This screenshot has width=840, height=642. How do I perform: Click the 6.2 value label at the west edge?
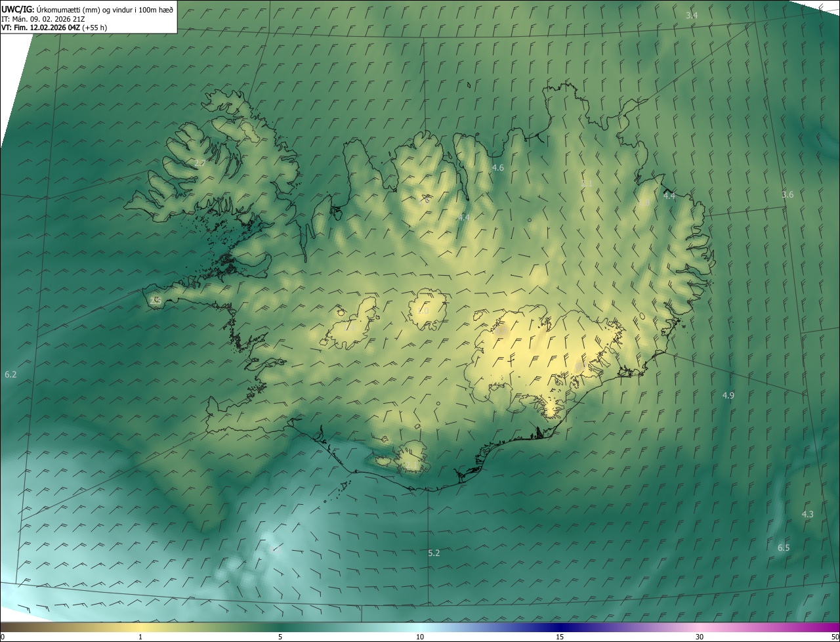[10, 374]
